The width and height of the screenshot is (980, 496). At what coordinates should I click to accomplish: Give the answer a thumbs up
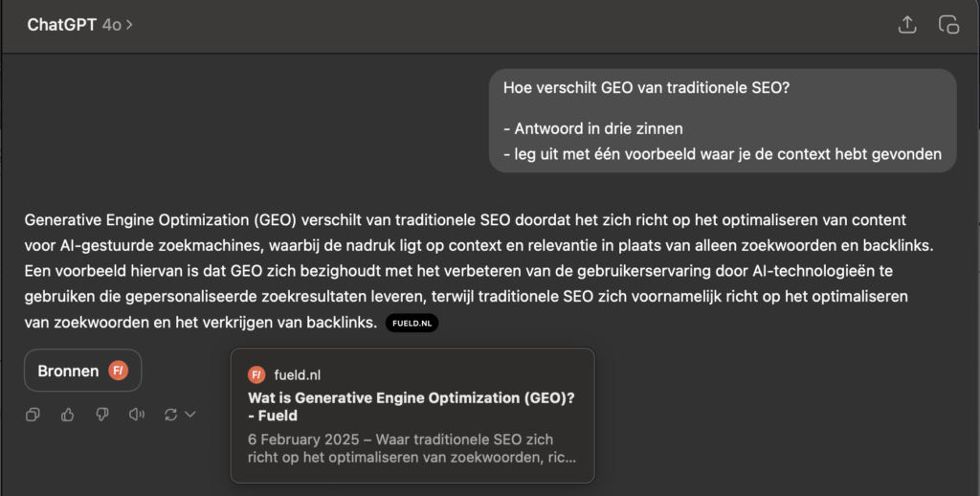coord(68,415)
